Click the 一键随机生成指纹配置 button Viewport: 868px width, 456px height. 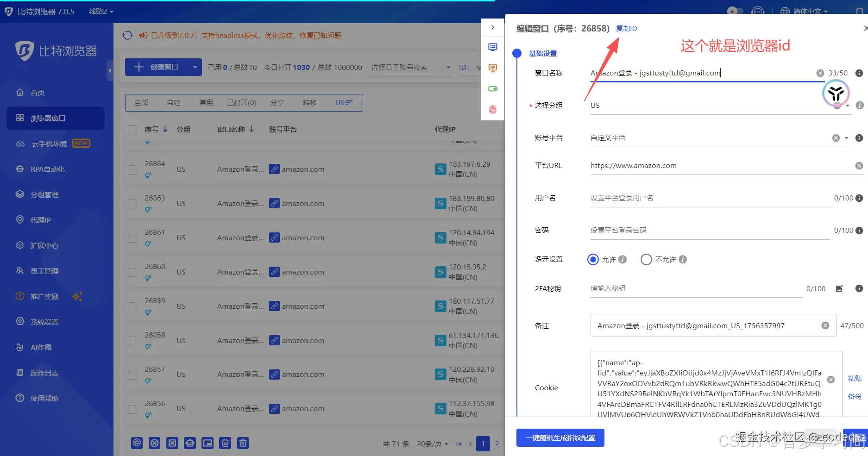tap(560, 437)
